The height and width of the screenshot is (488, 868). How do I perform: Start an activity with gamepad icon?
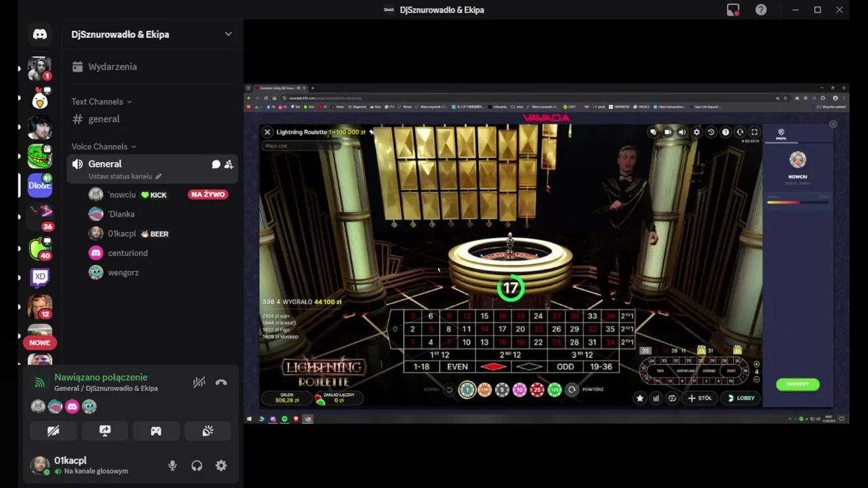[156, 431]
